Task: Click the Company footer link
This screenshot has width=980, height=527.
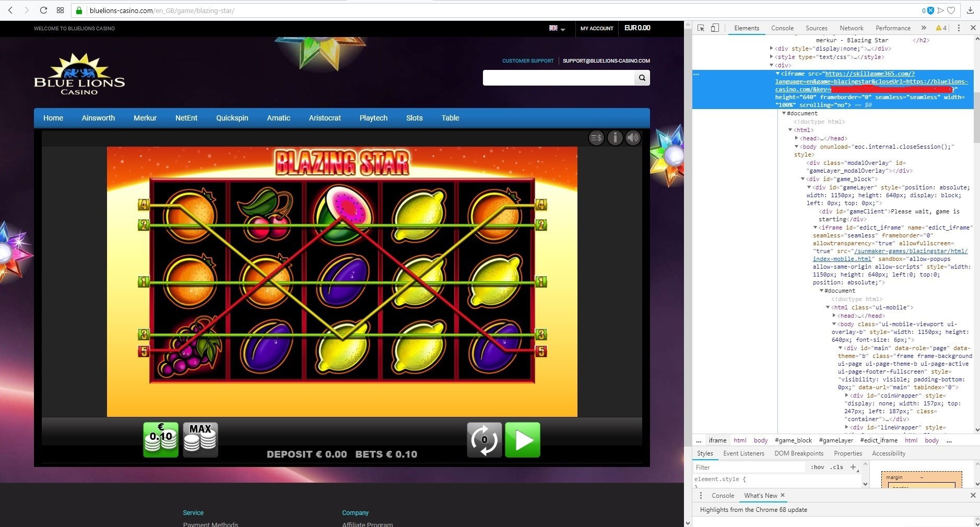Action: (355, 513)
